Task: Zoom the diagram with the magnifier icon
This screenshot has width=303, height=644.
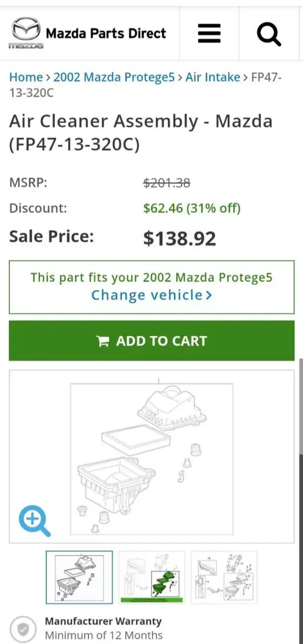Action: (34, 520)
